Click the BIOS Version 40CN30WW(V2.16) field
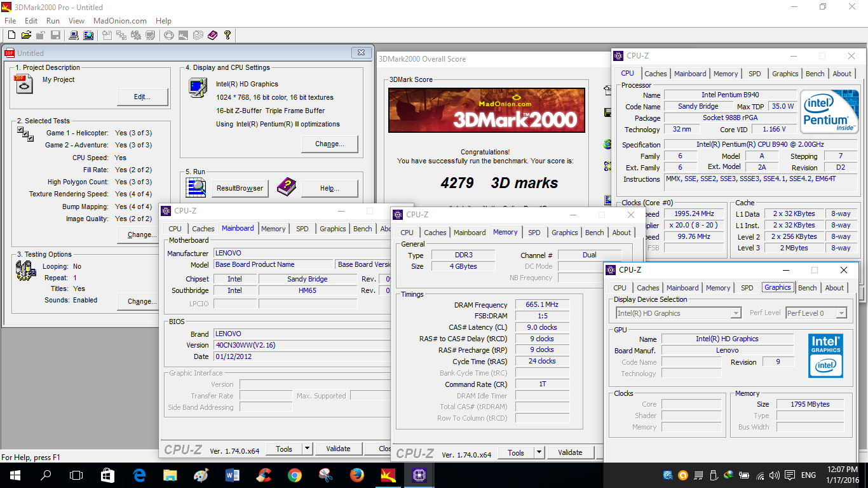Viewport: 868px width, 488px height. (302, 345)
